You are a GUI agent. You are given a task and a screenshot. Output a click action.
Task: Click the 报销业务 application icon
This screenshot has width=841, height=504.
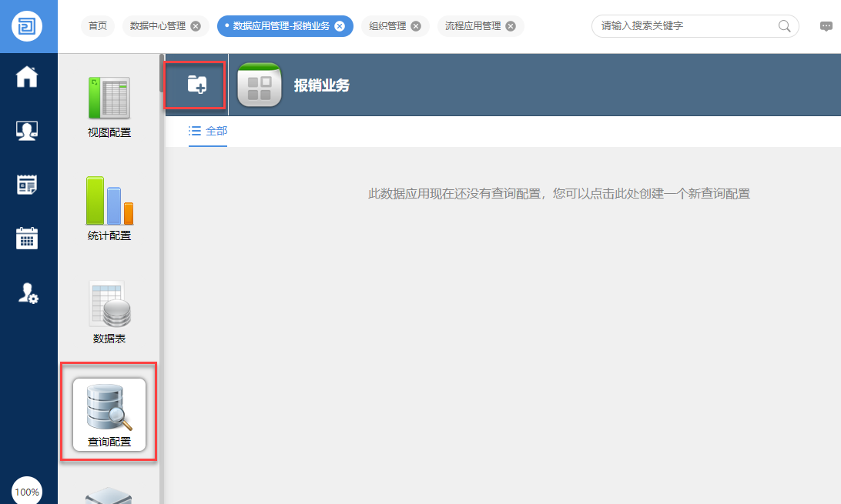tap(260, 85)
